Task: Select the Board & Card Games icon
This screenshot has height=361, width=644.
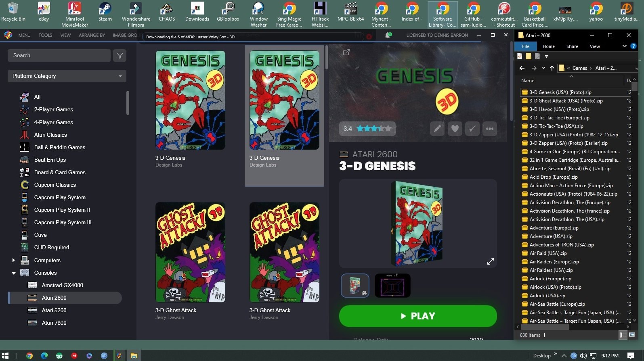Action: [x=25, y=172]
